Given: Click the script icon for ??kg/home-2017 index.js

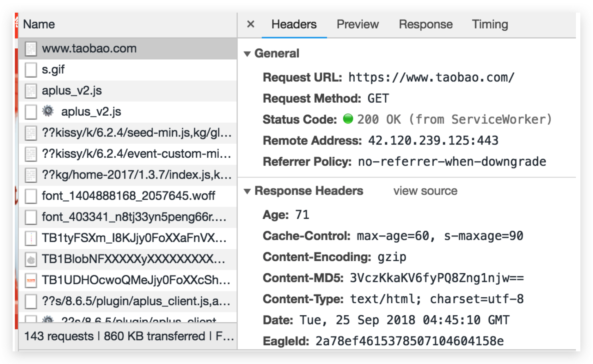Looking at the screenshot, I should pos(31,175).
